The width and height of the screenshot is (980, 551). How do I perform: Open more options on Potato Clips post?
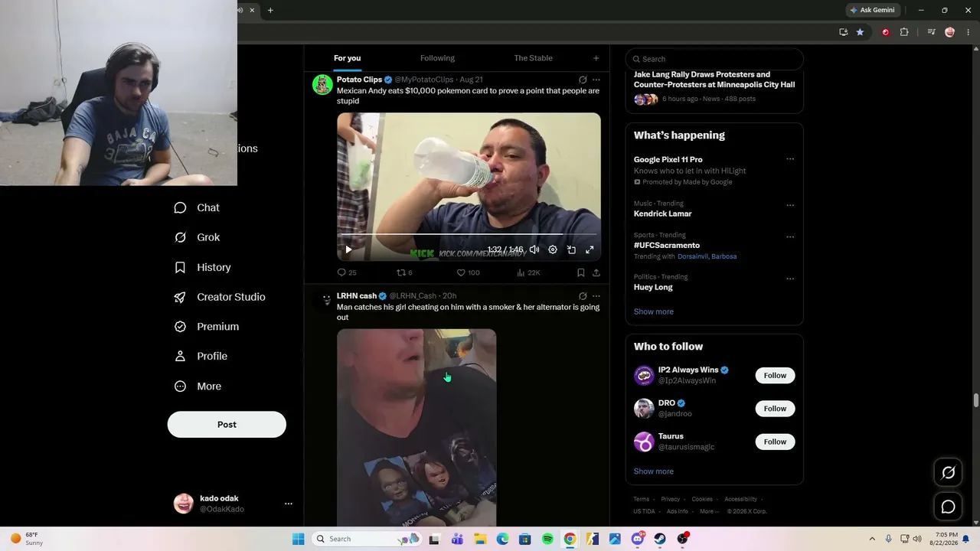point(596,80)
